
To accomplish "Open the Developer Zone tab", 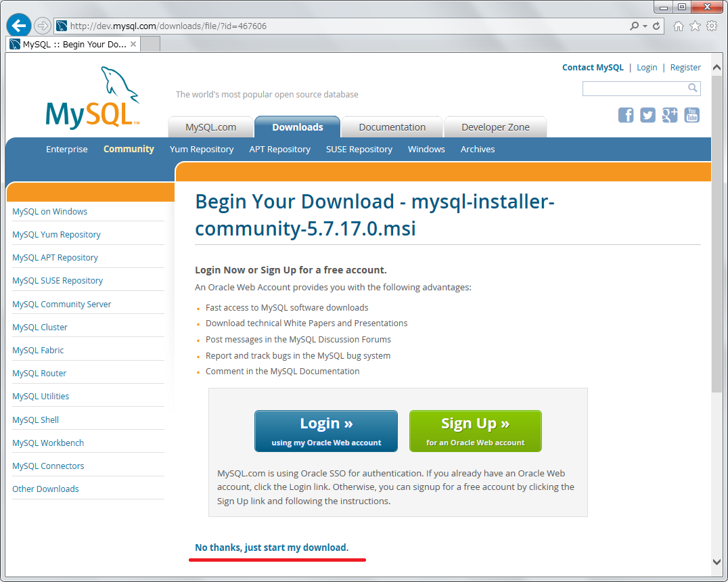I will (x=495, y=127).
